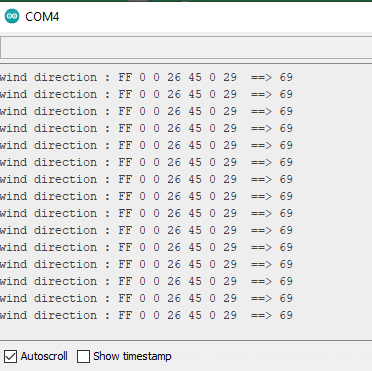Click the Show timestamp label text
The image size is (372, 371).
click(x=132, y=356)
